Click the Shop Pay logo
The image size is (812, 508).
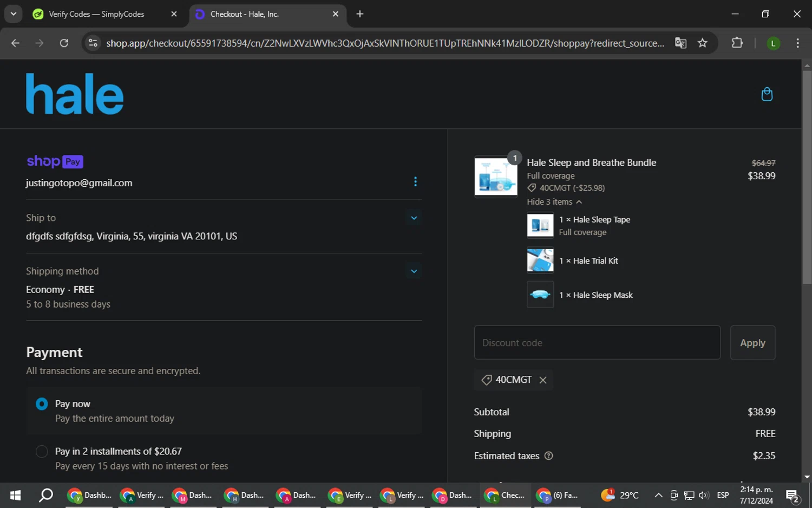tap(55, 161)
